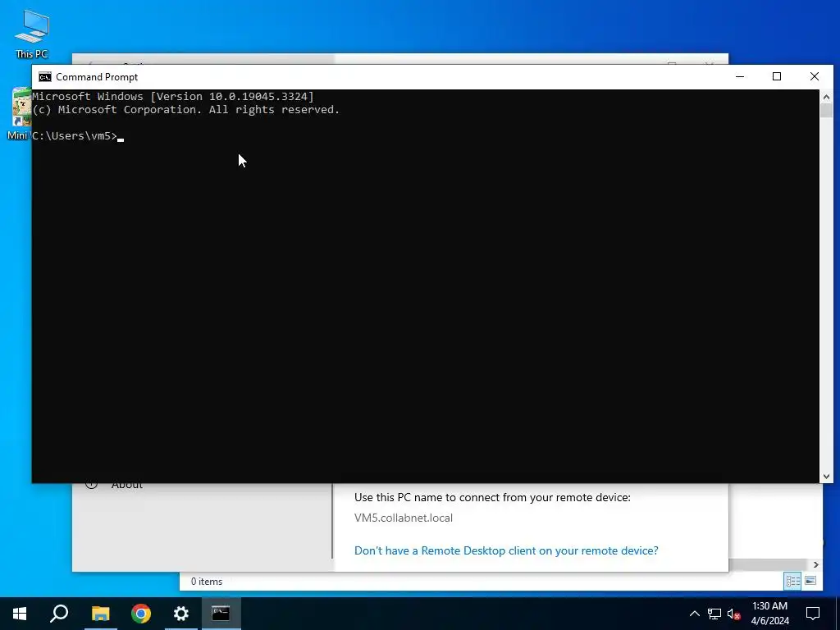Click the Command Prompt scrollbar up arrow
Viewport: 840px width, 630px height.
[x=826, y=97]
